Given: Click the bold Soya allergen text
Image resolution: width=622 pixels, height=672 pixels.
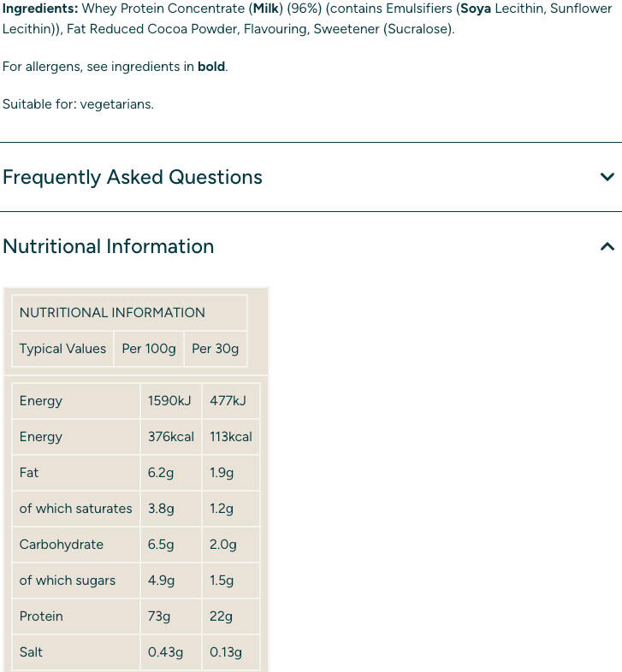Looking at the screenshot, I should point(476,9).
